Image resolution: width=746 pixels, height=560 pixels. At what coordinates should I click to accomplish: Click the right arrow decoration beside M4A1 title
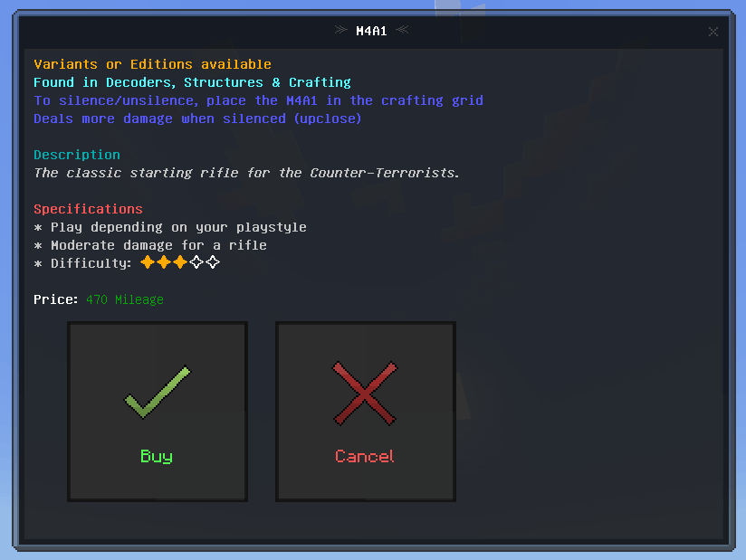tap(403, 30)
